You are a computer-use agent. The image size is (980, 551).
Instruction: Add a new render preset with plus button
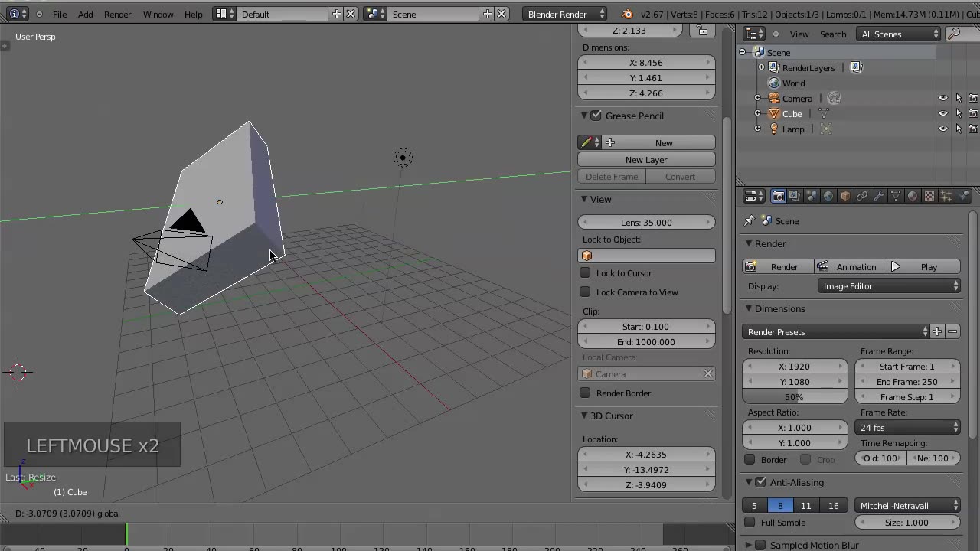pos(937,331)
